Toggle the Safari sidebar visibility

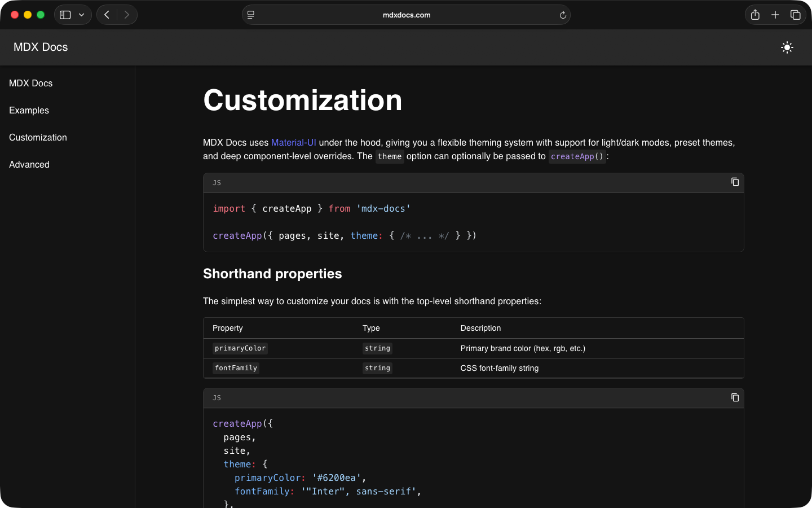tap(65, 15)
